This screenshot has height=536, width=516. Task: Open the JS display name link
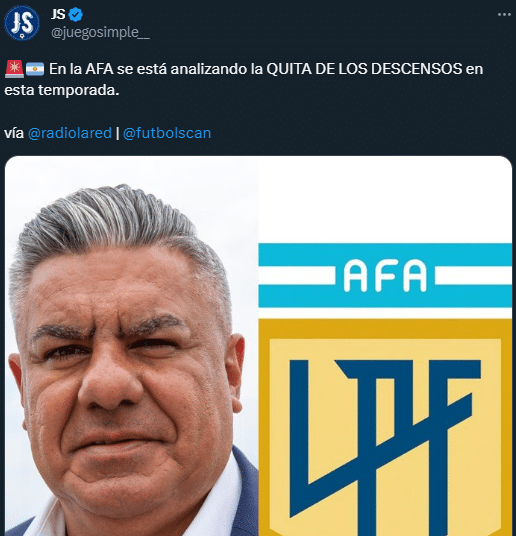[58, 14]
